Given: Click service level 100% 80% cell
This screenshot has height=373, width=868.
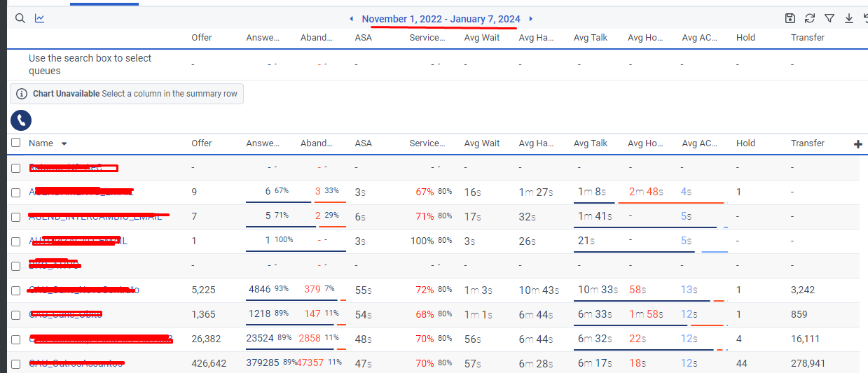Looking at the screenshot, I should coord(431,241).
